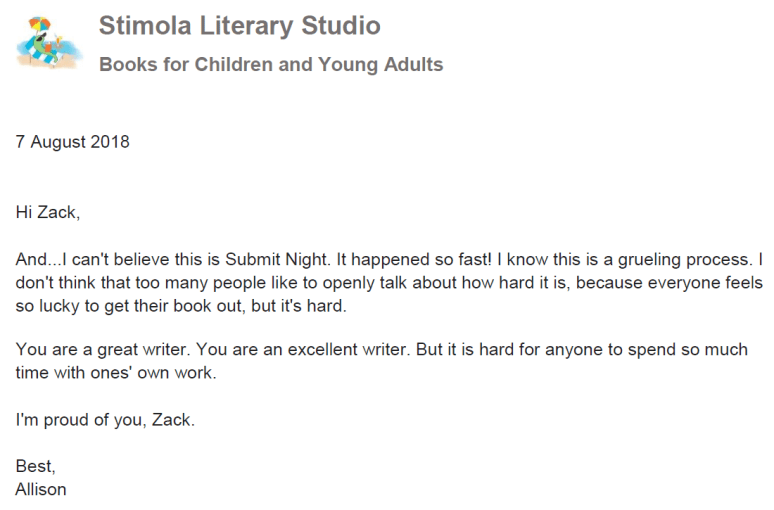Click the signature name "Allison"
Viewport: 774px width, 510px height.
(41, 489)
